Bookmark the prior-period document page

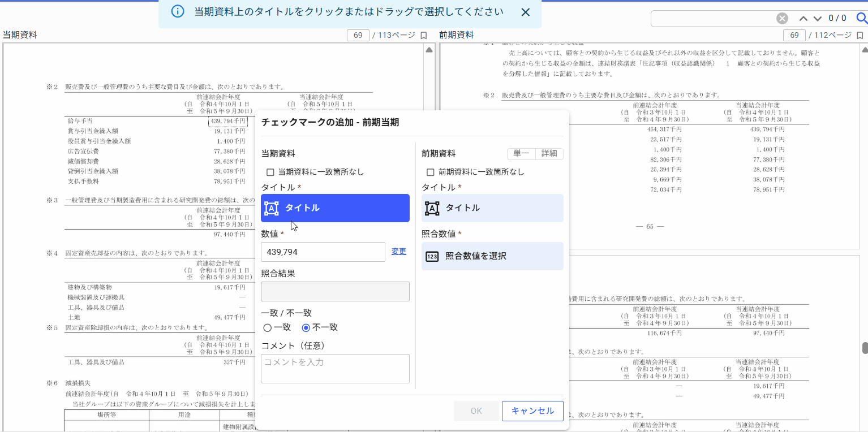click(860, 35)
